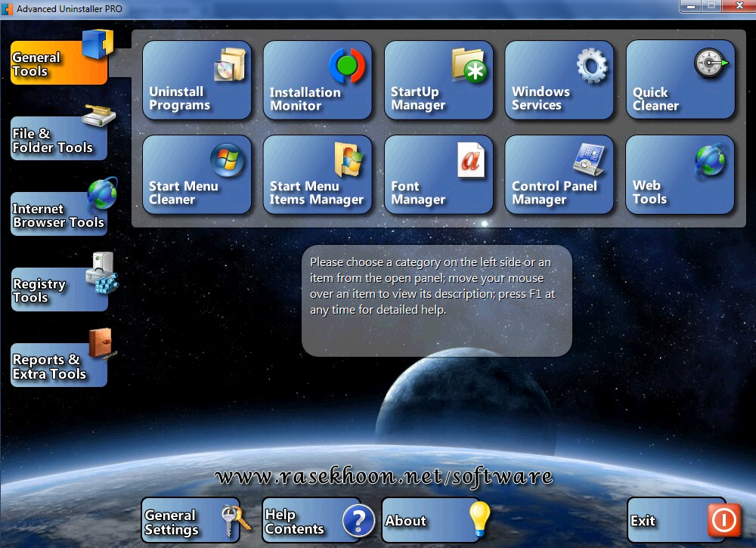Open the StartUp Manager
The width and height of the screenshot is (756, 548).
click(x=438, y=80)
